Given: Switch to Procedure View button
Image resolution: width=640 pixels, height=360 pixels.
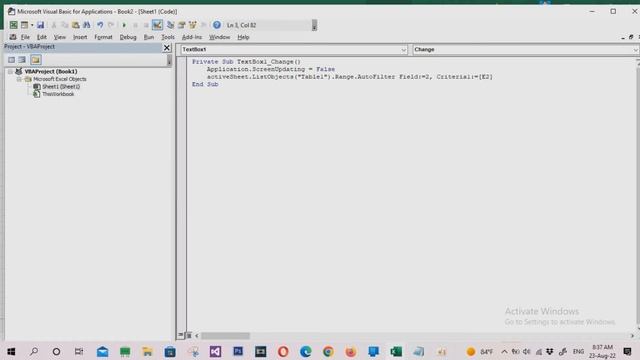Looking at the screenshot, I should click(180, 335).
